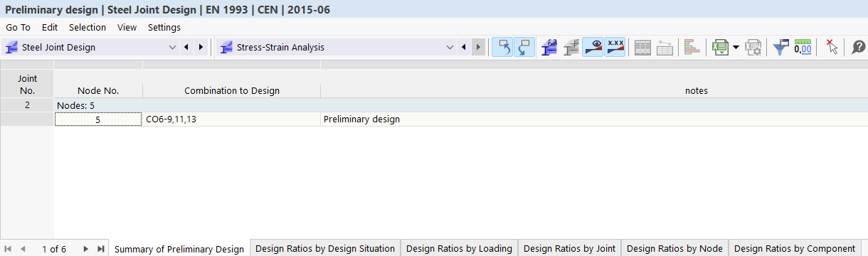Toggle select table row from graphic
Screen dimensions: 868x256
tap(524, 48)
